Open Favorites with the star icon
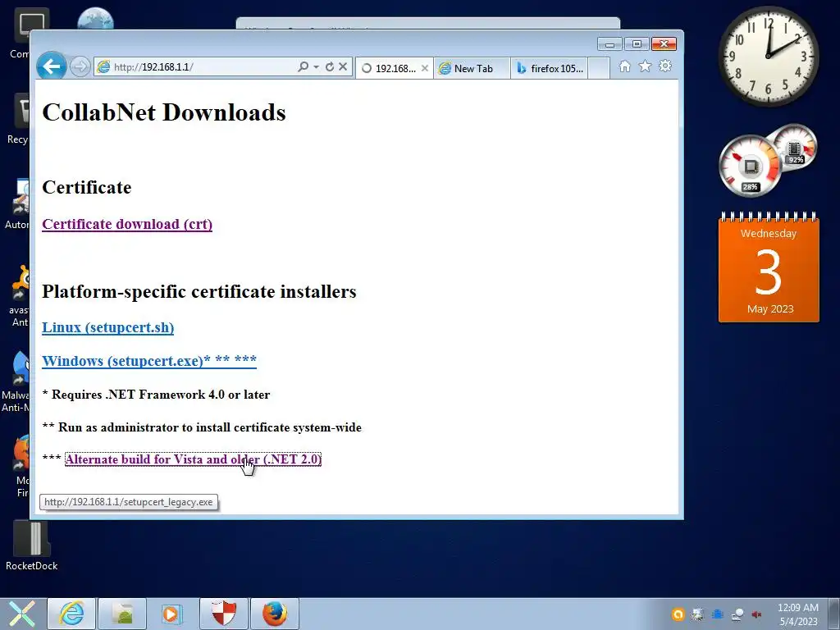This screenshot has width=840, height=630. 645,66
